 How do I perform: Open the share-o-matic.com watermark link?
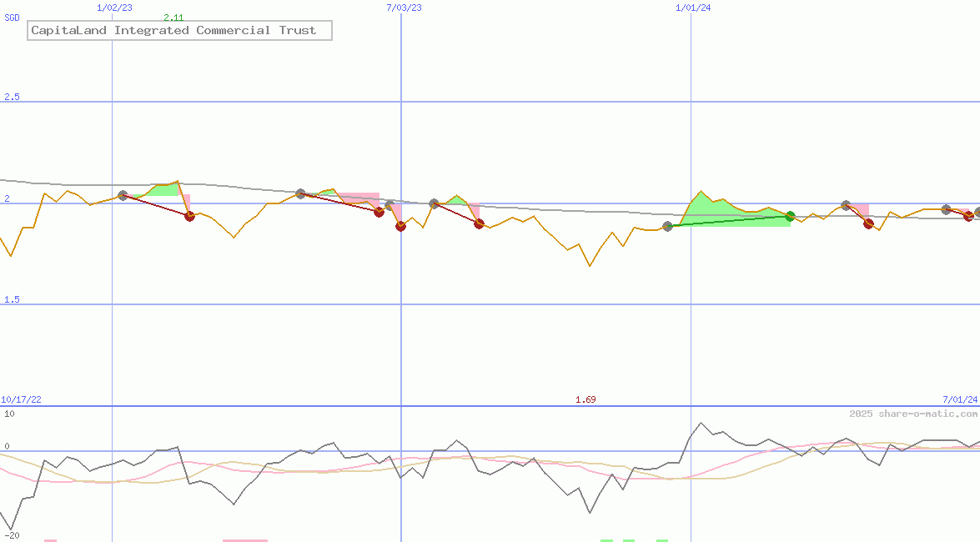913,414
